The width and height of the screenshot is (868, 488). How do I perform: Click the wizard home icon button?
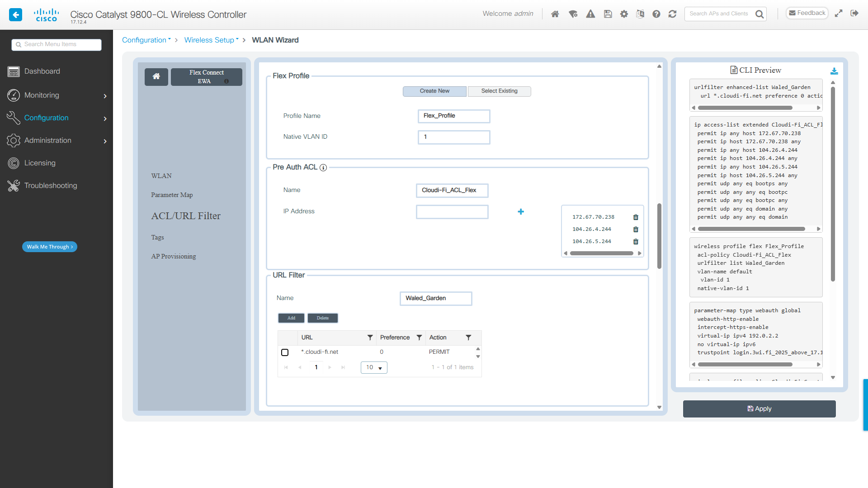(156, 77)
